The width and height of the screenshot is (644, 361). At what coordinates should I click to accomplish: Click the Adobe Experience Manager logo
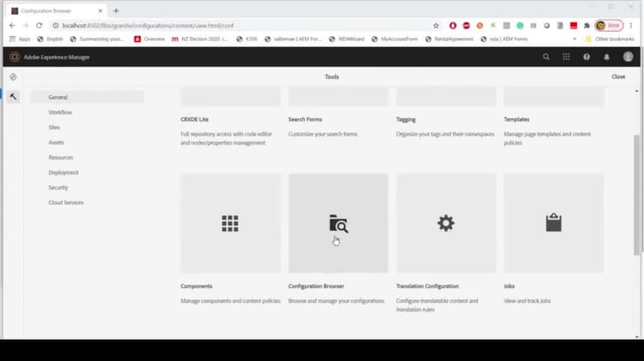point(15,57)
